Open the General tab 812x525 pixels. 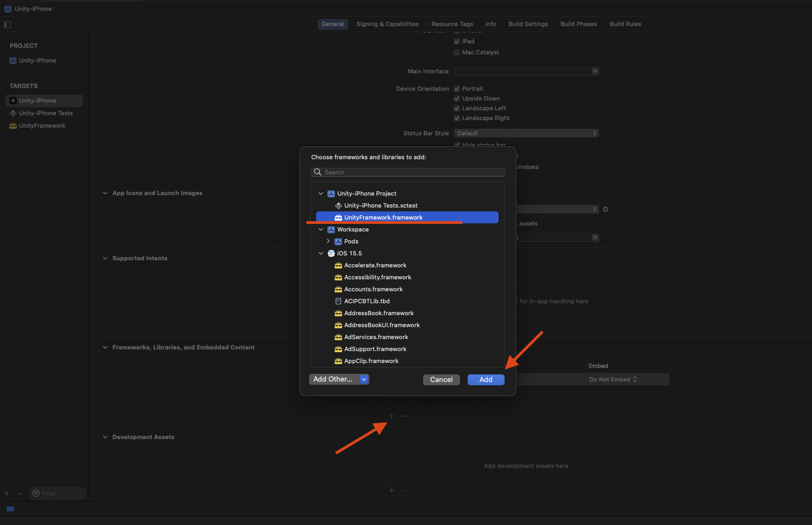pyautogui.click(x=332, y=24)
